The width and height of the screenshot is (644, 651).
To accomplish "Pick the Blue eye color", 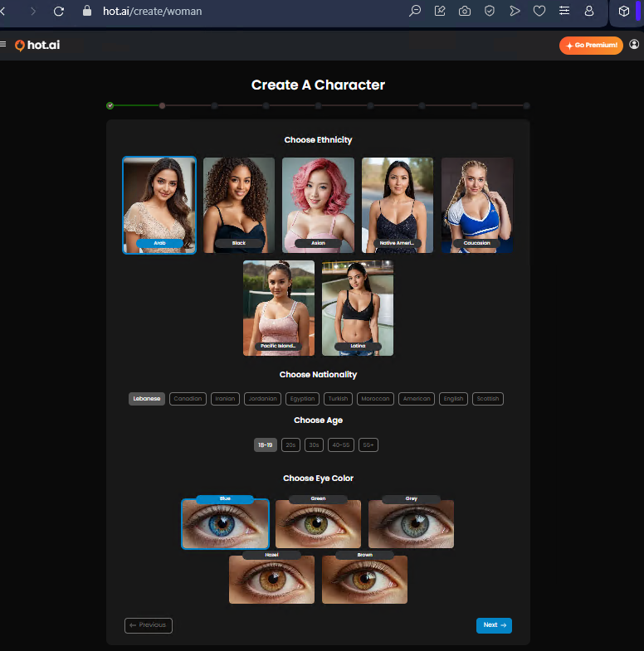I will click(x=225, y=522).
